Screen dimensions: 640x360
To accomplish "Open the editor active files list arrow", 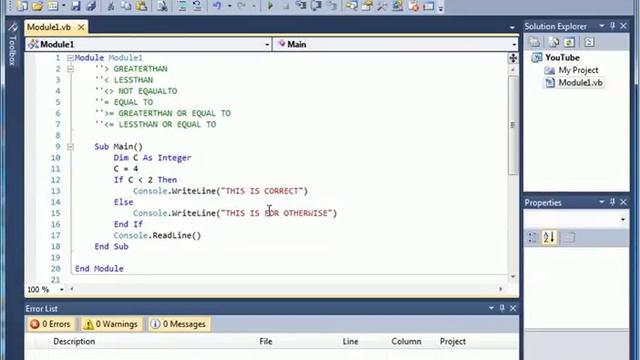I will 512,28.
